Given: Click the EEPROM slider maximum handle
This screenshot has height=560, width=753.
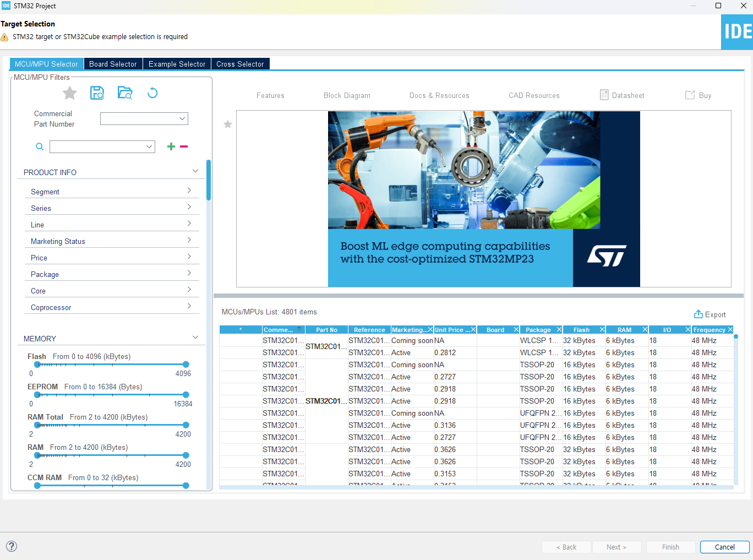Looking at the screenshot, I should (186, 395).
